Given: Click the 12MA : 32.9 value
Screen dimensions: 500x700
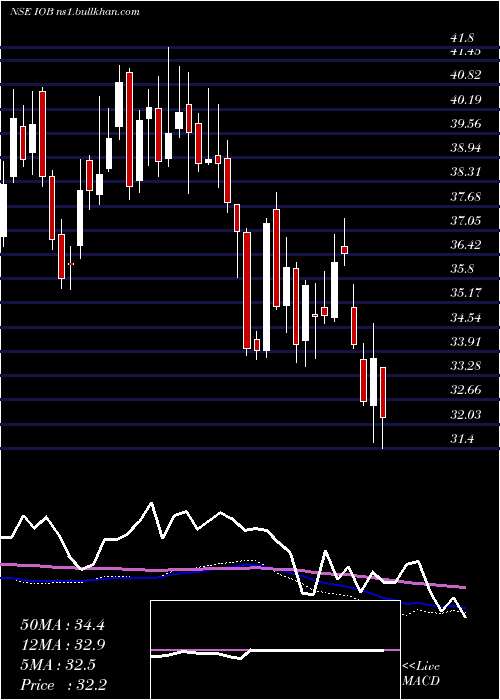Looking at the screenshot, I should pos(63,645).
